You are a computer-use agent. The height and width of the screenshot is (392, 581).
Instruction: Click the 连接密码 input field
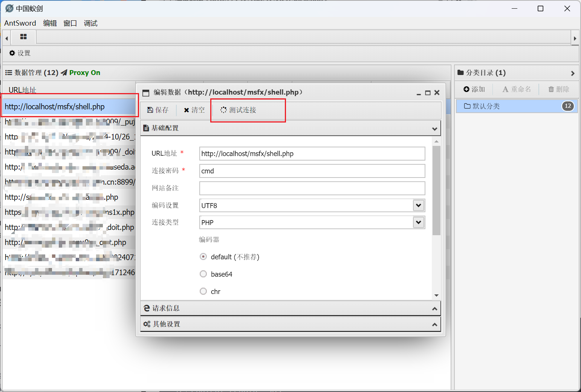tap(312, 171)
